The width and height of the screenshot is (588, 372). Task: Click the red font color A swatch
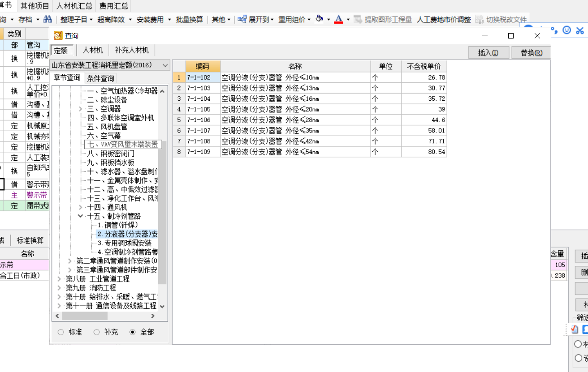point(338,19)
